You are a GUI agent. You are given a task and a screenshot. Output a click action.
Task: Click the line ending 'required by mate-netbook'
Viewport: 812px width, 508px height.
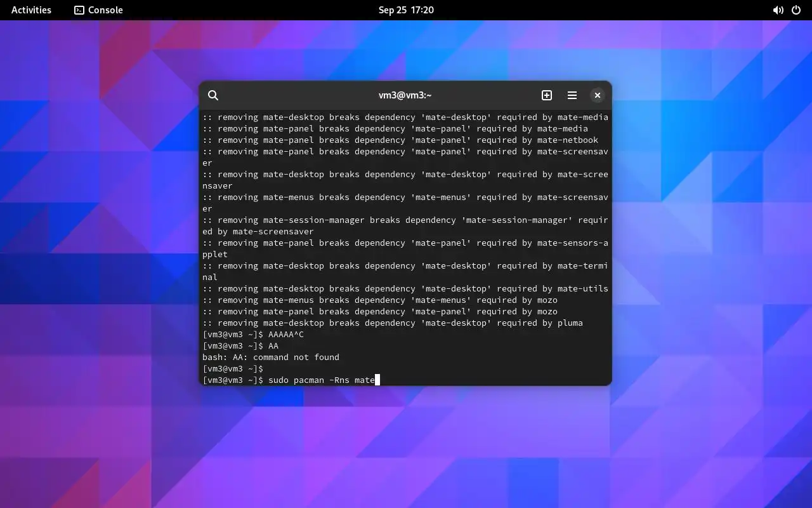tap(400, 140)
